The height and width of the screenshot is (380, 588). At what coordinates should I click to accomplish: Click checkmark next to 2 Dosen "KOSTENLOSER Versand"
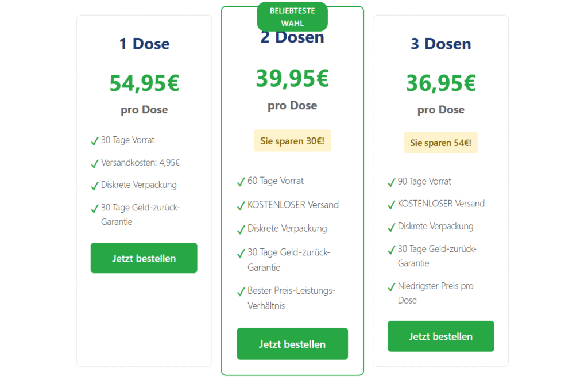[x=241, y=206]
